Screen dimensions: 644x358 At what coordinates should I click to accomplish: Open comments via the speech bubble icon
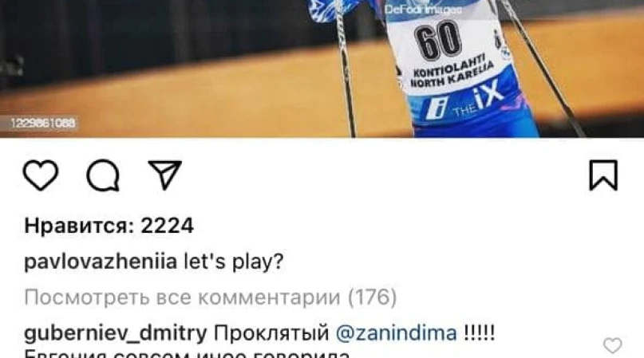tap(103, 175)
